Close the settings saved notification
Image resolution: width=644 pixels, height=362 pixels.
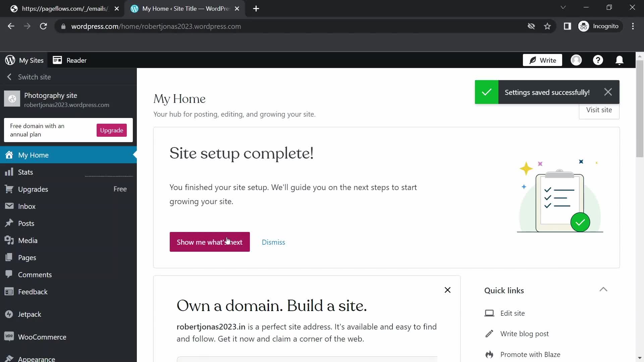[x=608, y=93]
